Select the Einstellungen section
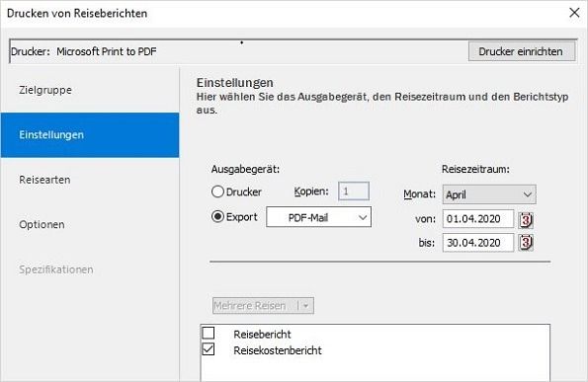This screenshot has width=588, height=382. click(x=90, y=135)
